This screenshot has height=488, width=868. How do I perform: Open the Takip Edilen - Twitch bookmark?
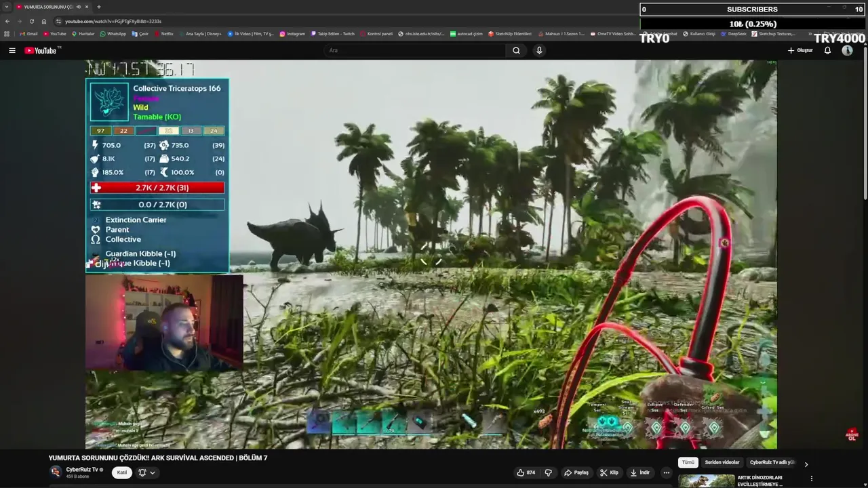(x=333, y=34)
